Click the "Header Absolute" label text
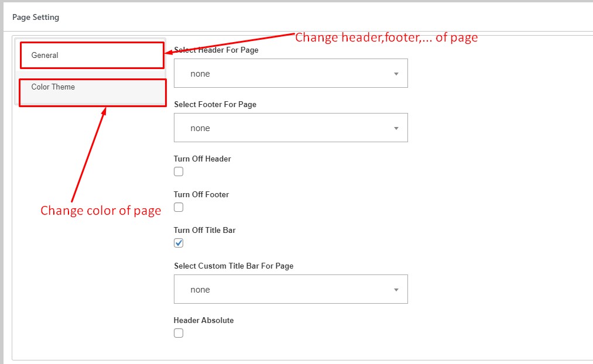The image size is (593, 364). (204, 320)
